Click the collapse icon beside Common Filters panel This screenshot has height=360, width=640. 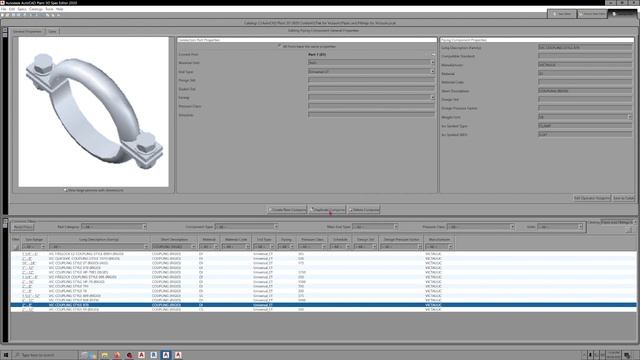[x=5, y=222]
